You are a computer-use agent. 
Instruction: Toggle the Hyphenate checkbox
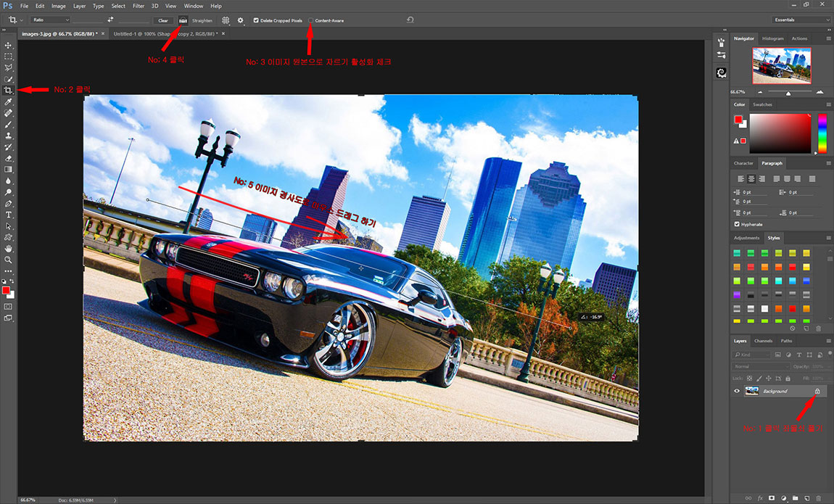point(737,224)
